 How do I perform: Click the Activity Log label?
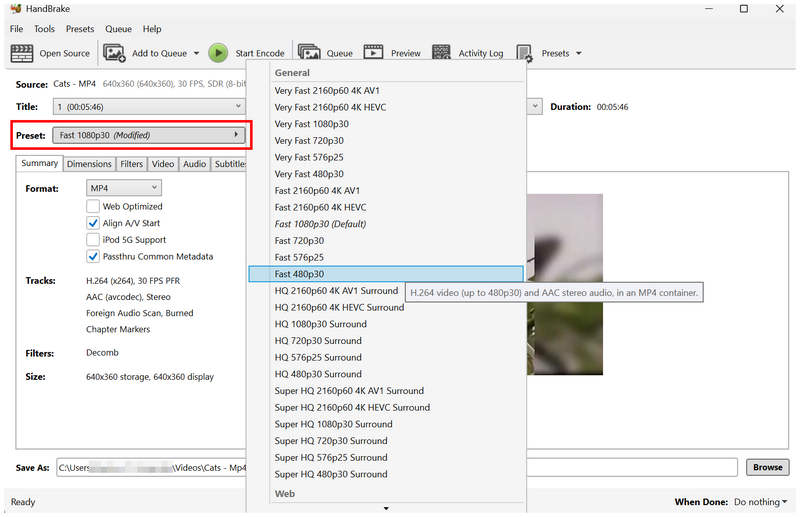[x=481, y=53]
